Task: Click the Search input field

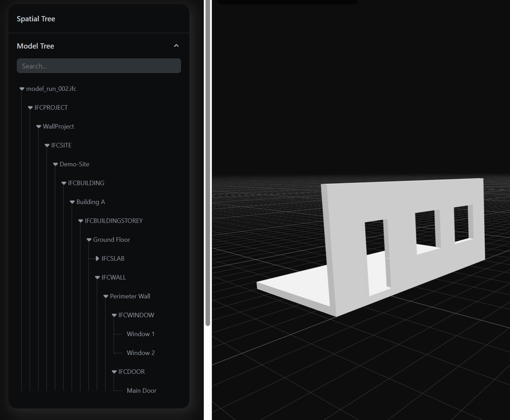Action: 99,66
